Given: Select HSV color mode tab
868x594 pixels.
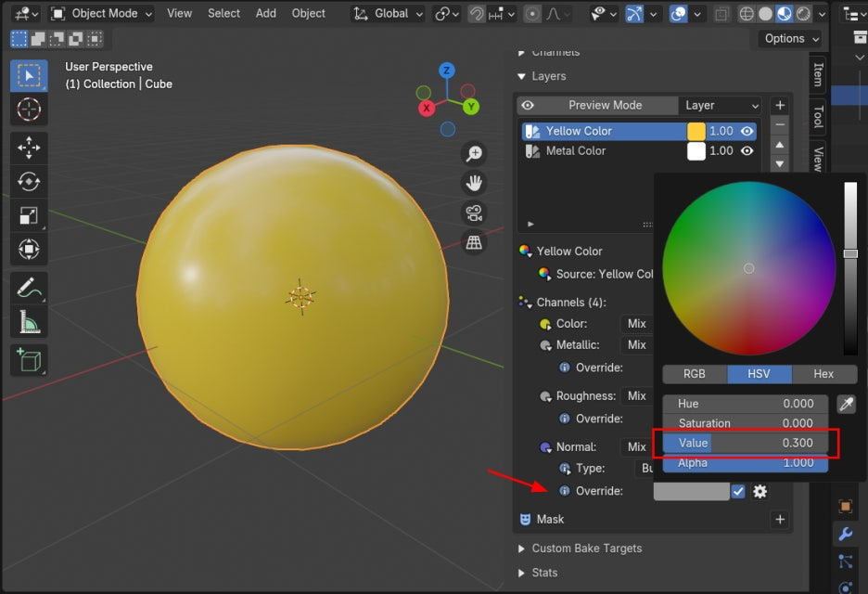Looking at the screenshot, I should pos(759,374).
